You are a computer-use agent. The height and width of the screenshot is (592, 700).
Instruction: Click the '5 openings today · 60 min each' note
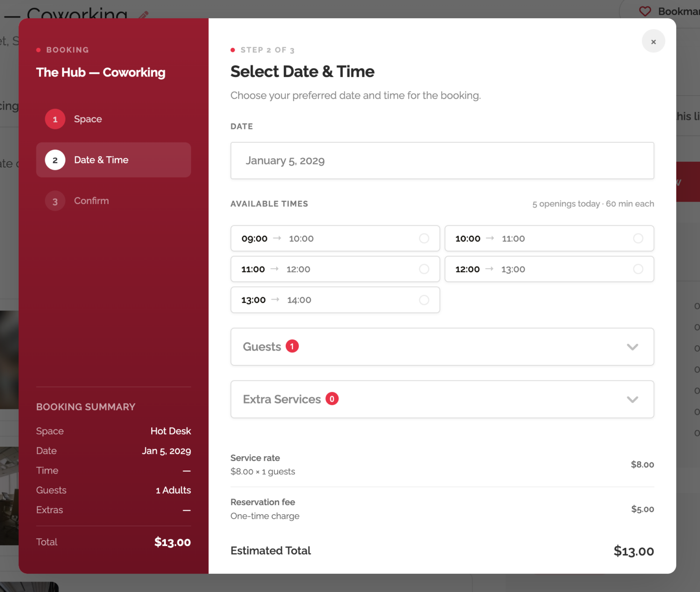point(593,204)
